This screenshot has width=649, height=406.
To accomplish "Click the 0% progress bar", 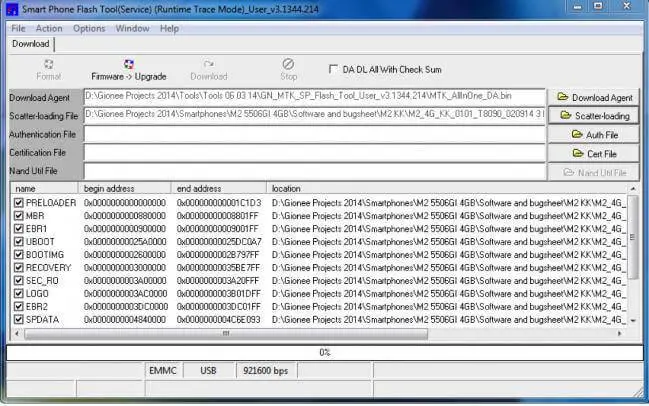I will [324, 353].
